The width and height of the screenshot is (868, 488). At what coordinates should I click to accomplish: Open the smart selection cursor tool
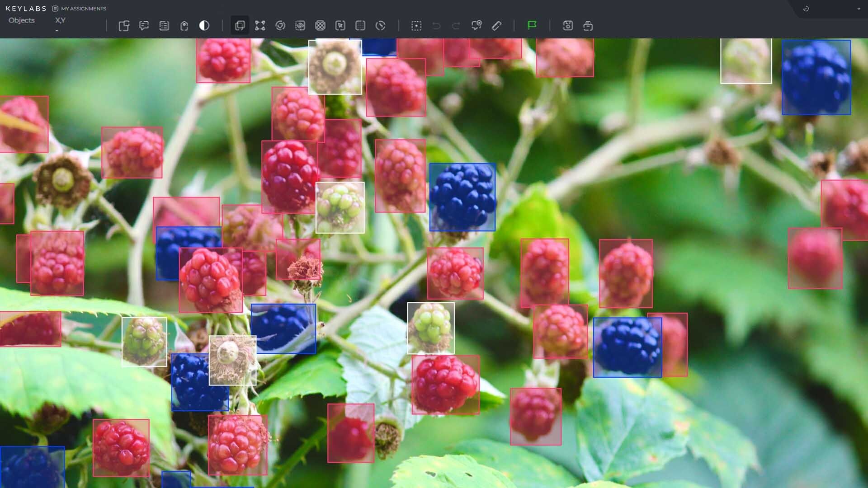(340, 26)
